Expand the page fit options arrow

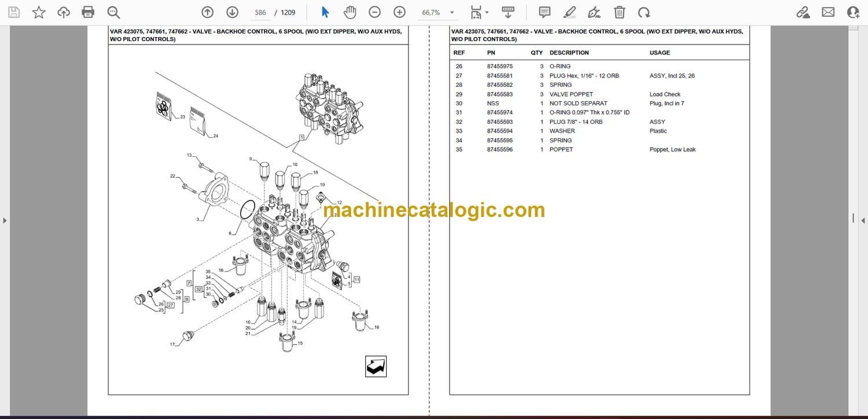point(487,12)
